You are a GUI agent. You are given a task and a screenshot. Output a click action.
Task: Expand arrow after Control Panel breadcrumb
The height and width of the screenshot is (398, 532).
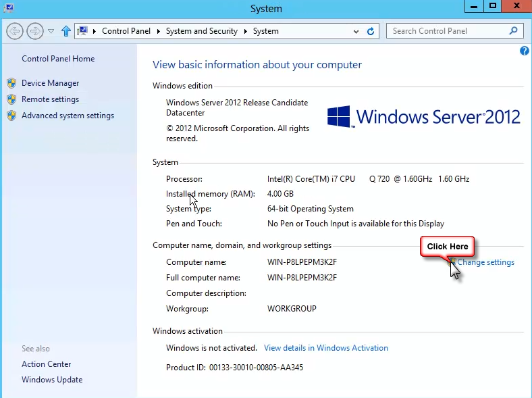[x=158, y=31]
